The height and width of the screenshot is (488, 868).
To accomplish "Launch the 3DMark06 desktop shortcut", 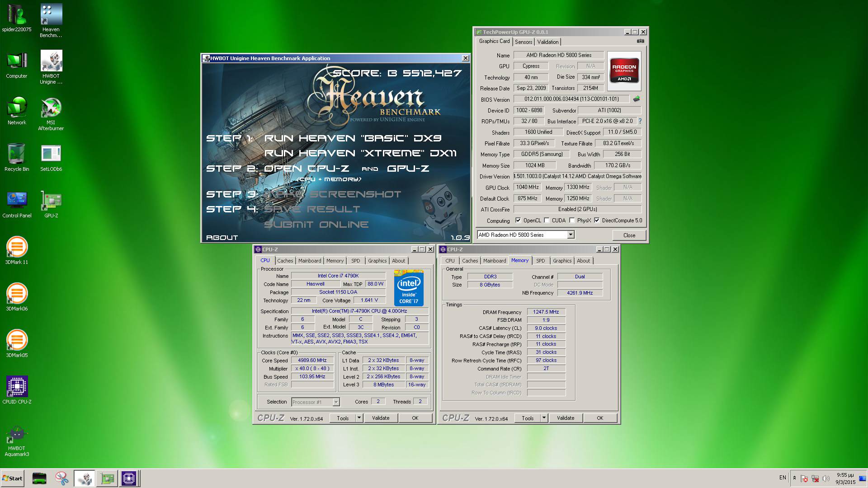I will tap(17, 297).
